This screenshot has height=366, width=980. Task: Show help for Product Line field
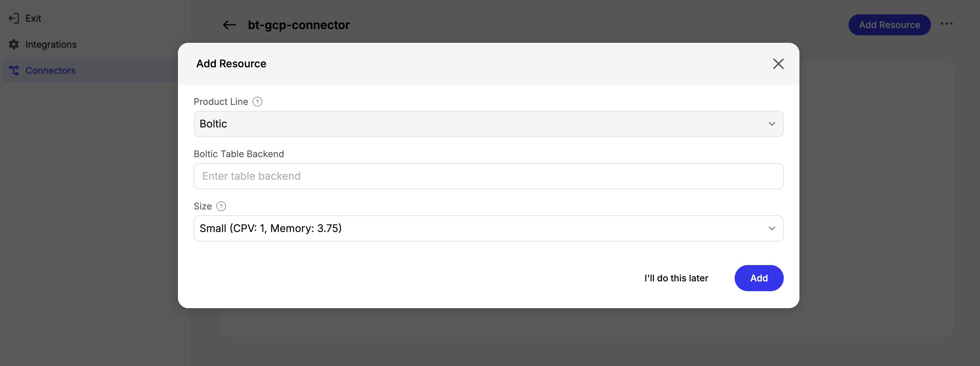click(x=257, y=102)
